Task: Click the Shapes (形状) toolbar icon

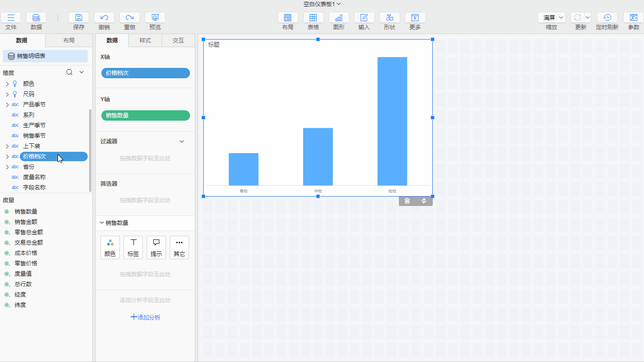Action: pyautogui.click(x=389, y=18)
